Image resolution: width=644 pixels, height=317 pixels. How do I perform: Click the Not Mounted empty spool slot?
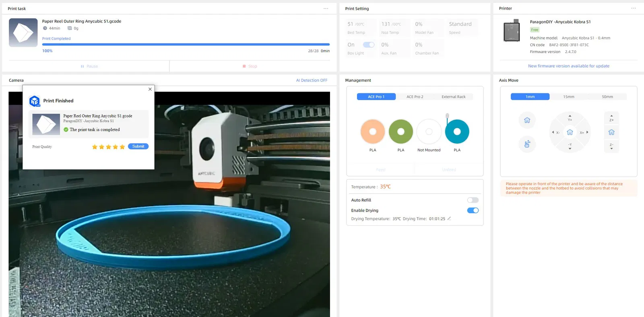429,132
